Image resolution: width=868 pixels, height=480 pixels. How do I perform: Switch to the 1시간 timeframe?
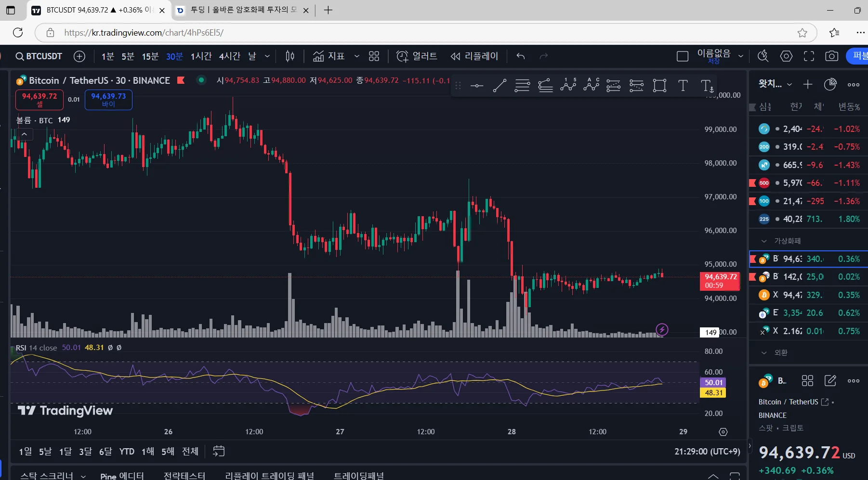coord(201,56)
